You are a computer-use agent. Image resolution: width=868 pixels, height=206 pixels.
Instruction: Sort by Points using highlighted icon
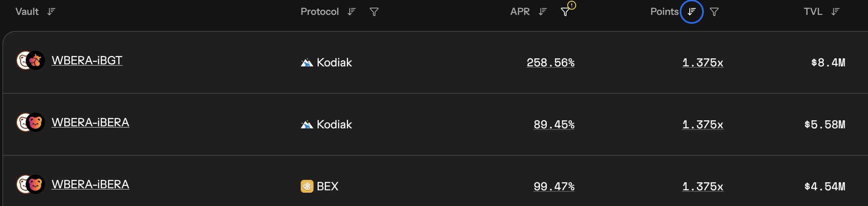tap(691, 12)
